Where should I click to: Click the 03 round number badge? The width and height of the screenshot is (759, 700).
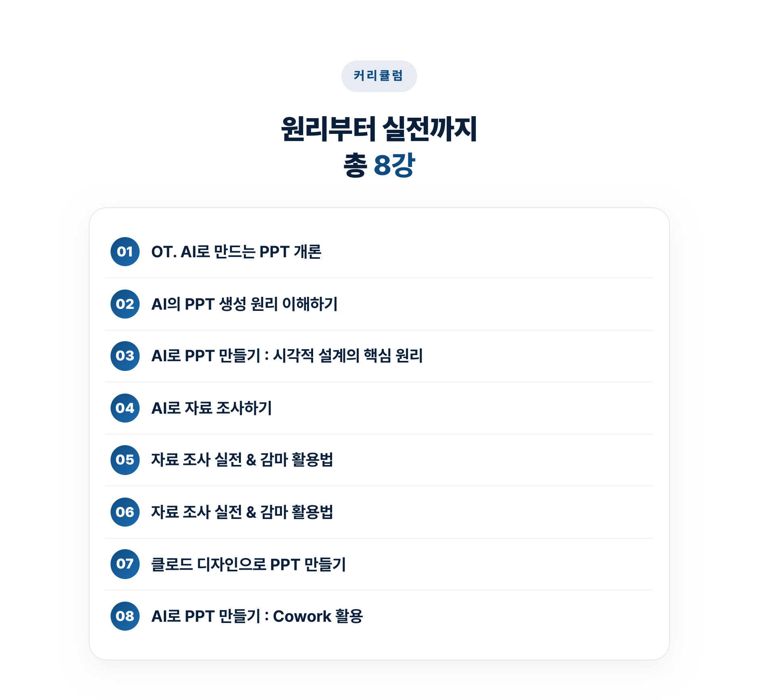[125, 356]
